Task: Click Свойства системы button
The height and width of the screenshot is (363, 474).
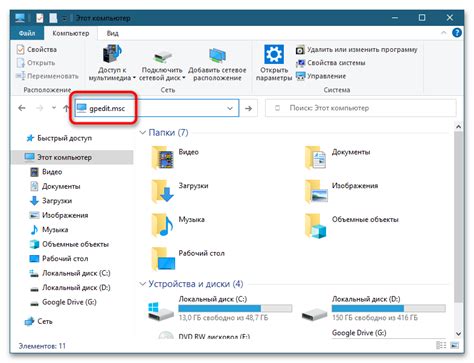Action: coord(330,63)
